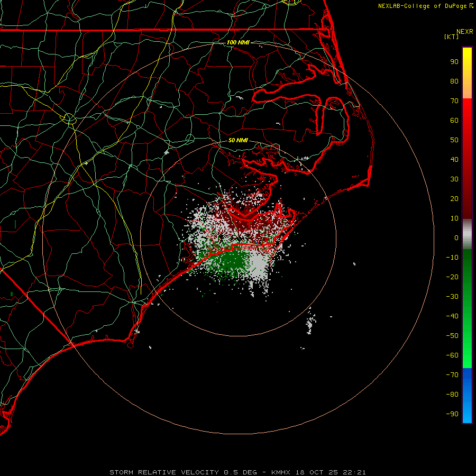476x476 pixels.
Task: Click the blue bottom segment of color bar
Action: click(x=467, y=396)
